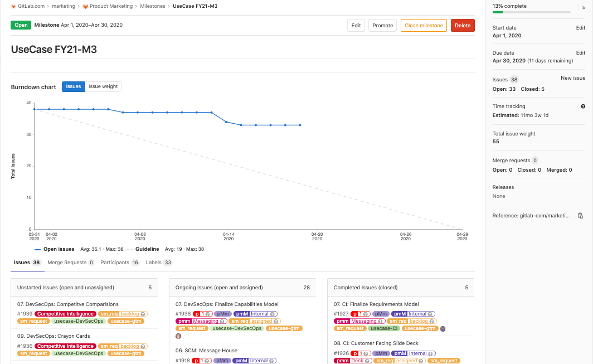Viewport: 593px width, 364px height.
Task: Click the 13% complete progress bar
Action: tap(531, 12)
